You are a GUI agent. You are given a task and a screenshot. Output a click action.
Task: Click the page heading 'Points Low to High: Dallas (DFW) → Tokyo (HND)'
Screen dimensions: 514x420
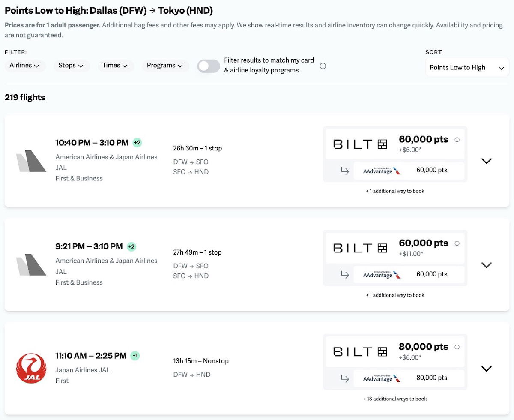tap(109, 10)
